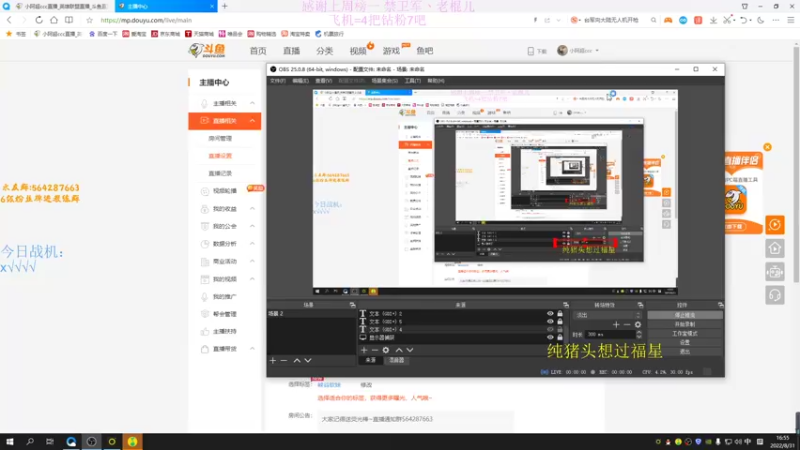
Task: Open the Windows Start menu
Action: tap(10, 442)
